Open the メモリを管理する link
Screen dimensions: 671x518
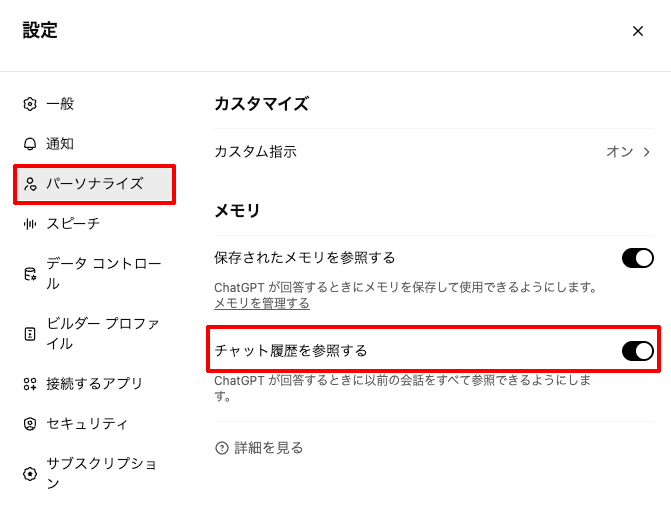pos(261,303)
